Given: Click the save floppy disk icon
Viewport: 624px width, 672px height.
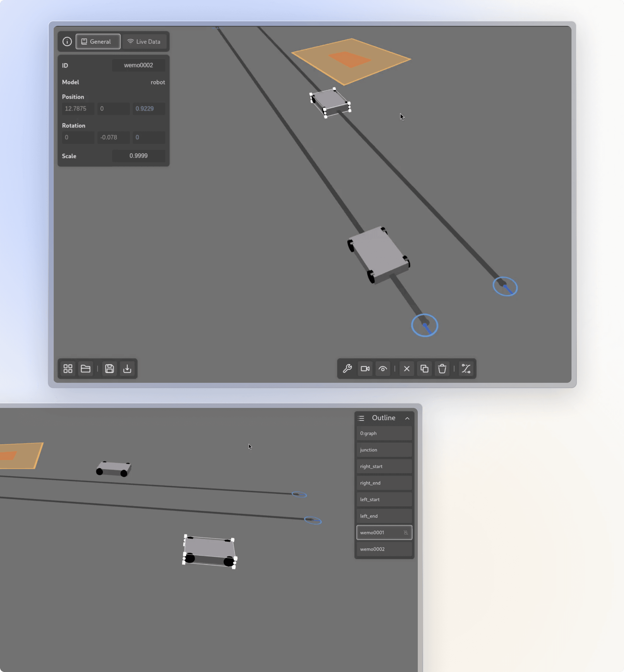Looking at the screenshot, I should coord(109,368).
